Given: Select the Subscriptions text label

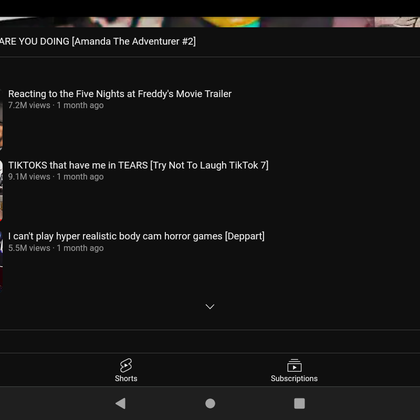Looking at the screenshot, I should [x=294, y=378].
